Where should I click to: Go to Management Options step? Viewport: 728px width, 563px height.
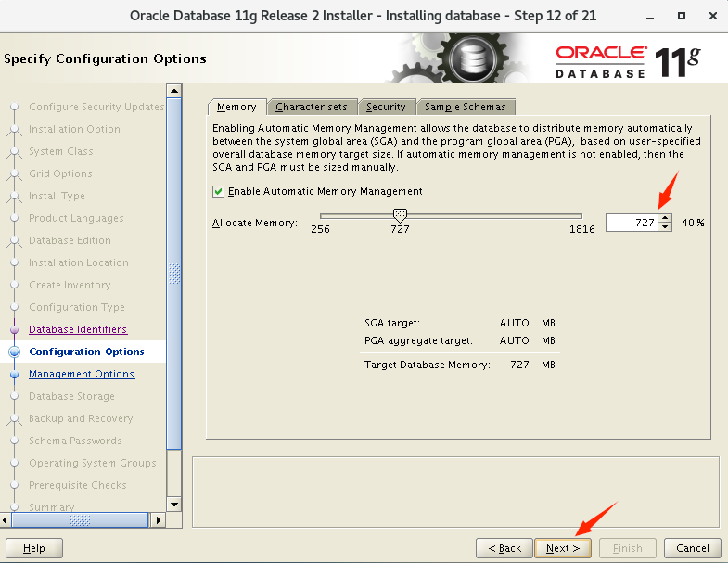click(82, 374)
